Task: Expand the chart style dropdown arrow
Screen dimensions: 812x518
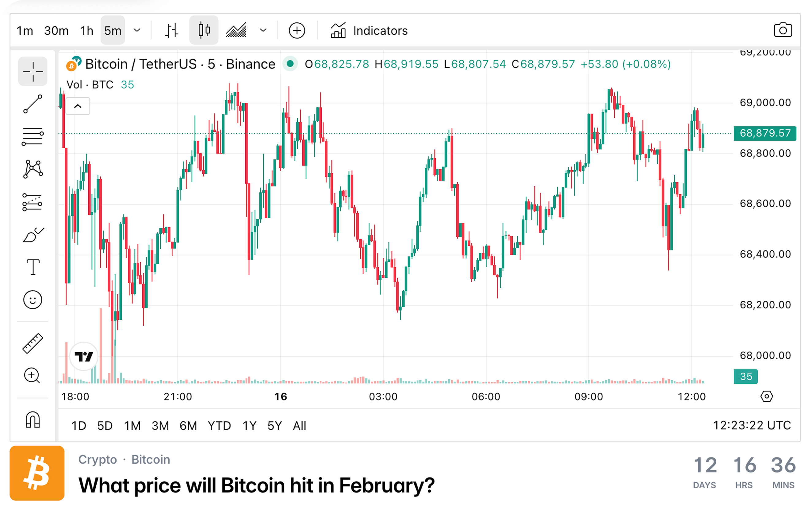Action: click(x=263, y=30)
